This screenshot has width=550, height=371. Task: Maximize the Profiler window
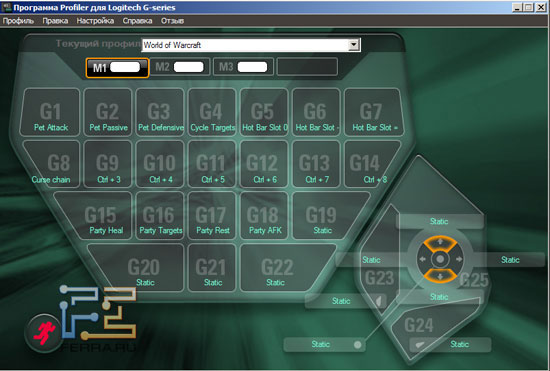[529, 7]
